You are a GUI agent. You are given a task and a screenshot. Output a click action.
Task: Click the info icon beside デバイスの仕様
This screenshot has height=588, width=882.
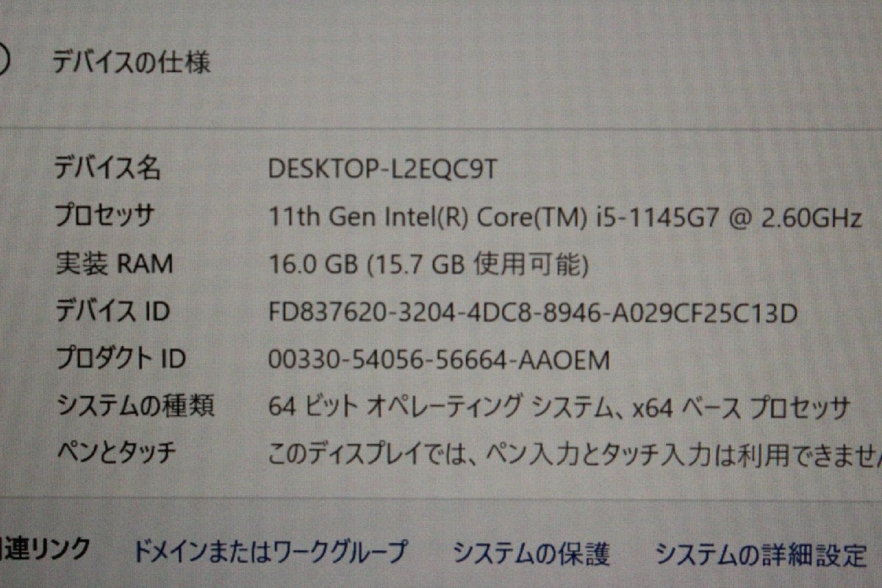[x=2, y=60]
